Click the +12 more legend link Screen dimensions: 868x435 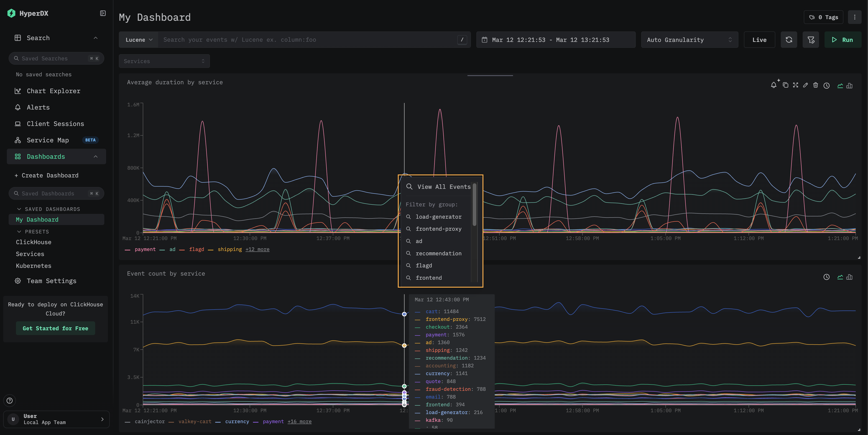pos(257,249)
